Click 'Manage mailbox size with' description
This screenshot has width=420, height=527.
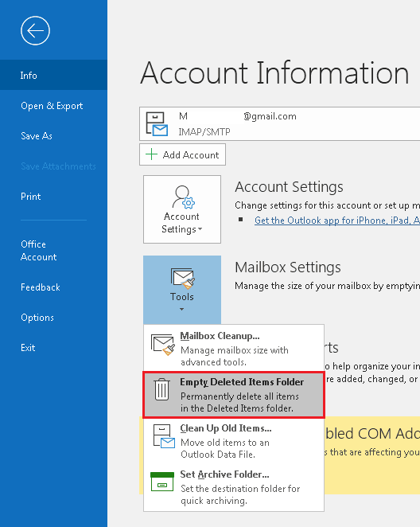[x=235, y=350]
